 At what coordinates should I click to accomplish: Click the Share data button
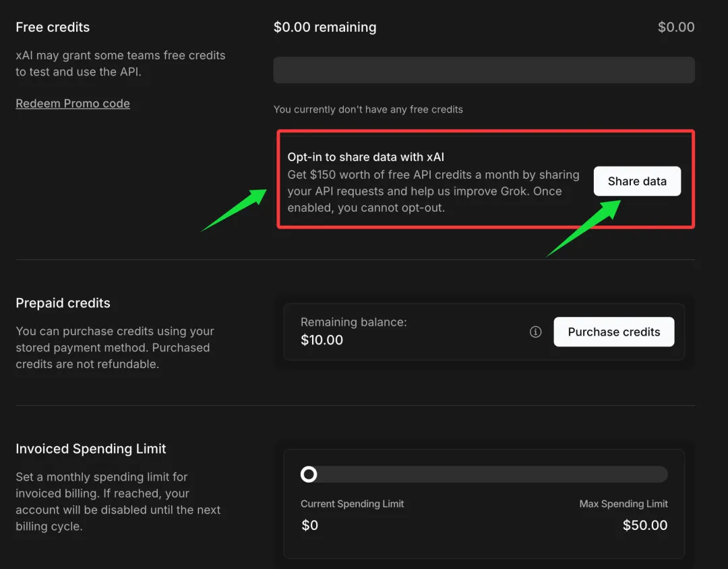click(x=637, y=181)
